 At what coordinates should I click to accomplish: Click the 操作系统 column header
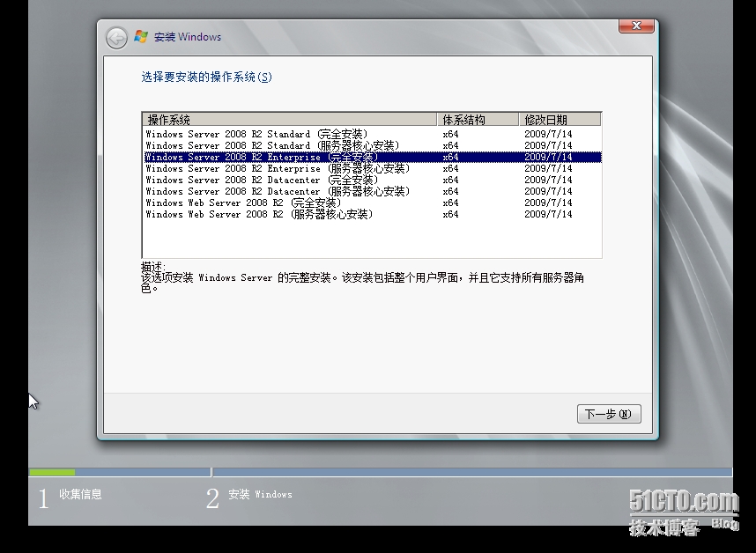(x=290, y=120)
